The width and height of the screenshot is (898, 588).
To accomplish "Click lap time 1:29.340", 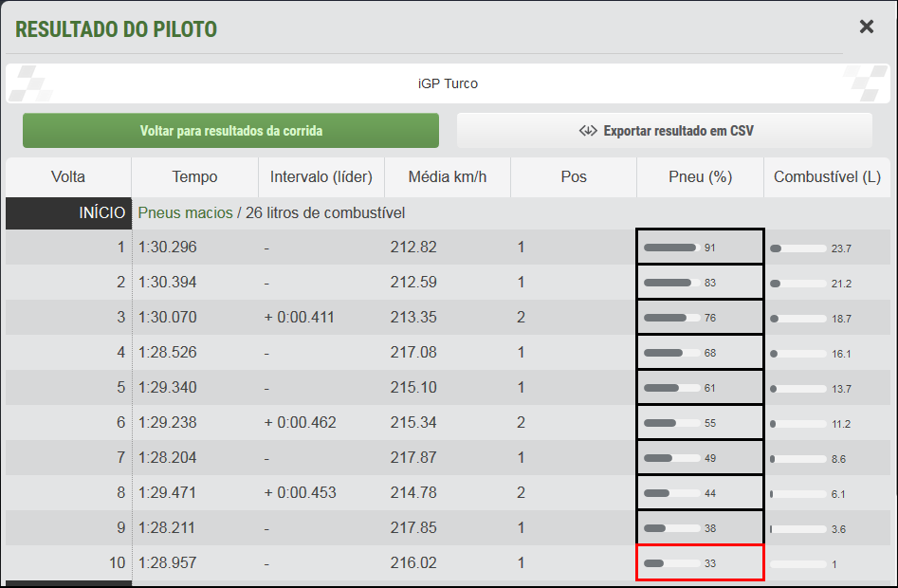I will (x=167, y=388).
